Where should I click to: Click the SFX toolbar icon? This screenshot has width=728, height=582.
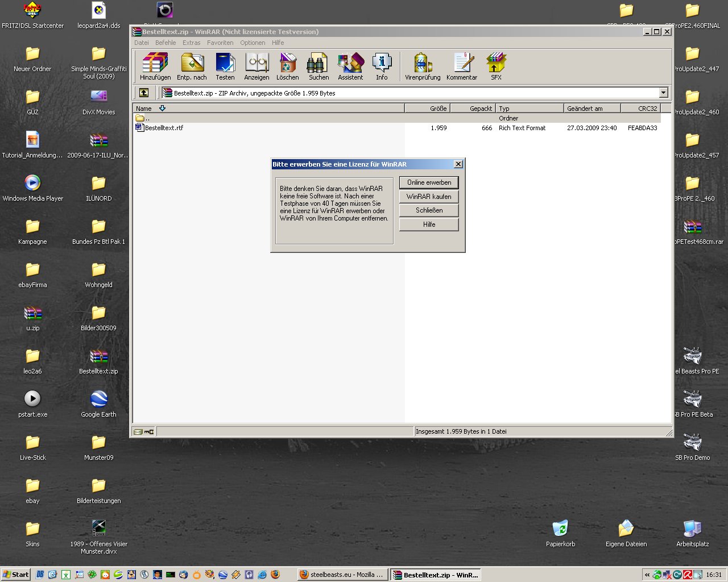pyautogui.click(x=496, y=66)
